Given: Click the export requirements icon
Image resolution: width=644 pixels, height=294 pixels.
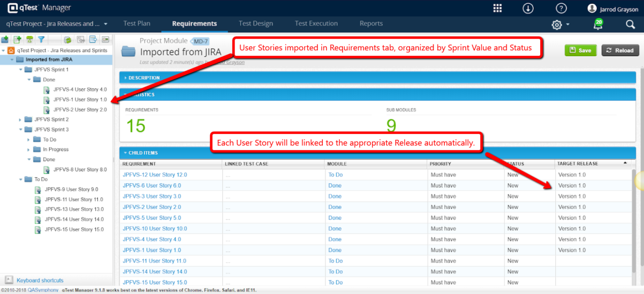Looking at the screenshot, I should (x=93, y=40).
